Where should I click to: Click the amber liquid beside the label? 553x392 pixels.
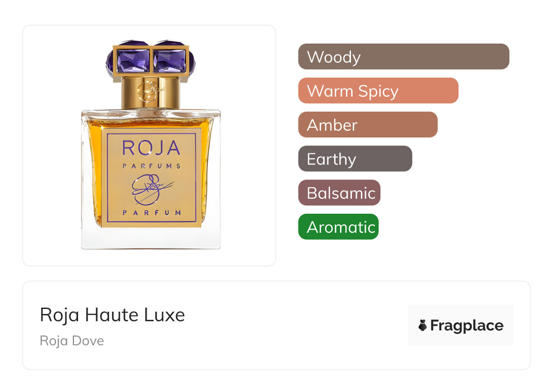[93, 177]
